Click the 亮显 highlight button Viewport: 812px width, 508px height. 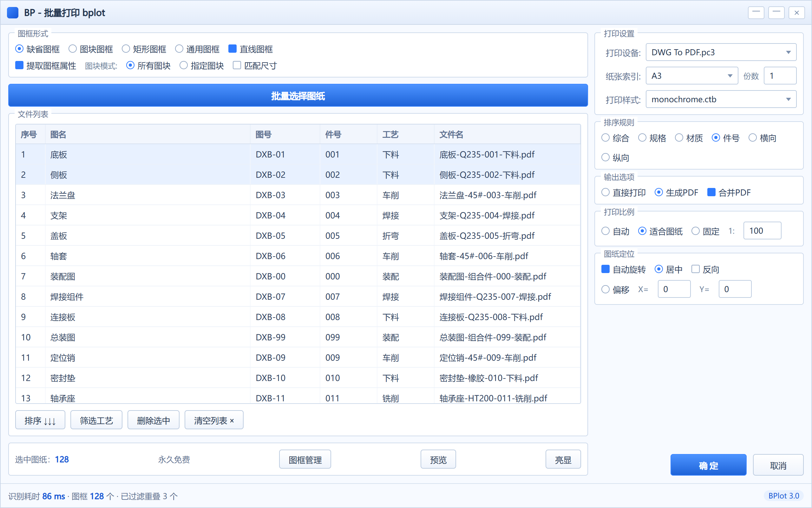tap(563, 460)
